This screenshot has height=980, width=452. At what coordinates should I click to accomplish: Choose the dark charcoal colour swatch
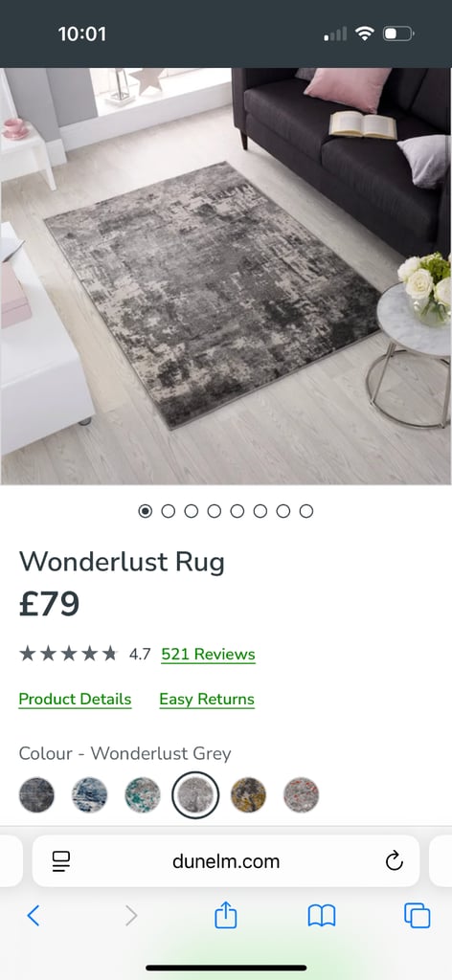coord(37,795)
